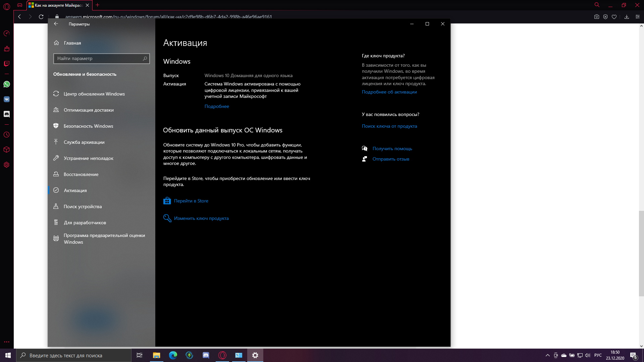Switch to Opera GX on taskbar

coord(222,355)
